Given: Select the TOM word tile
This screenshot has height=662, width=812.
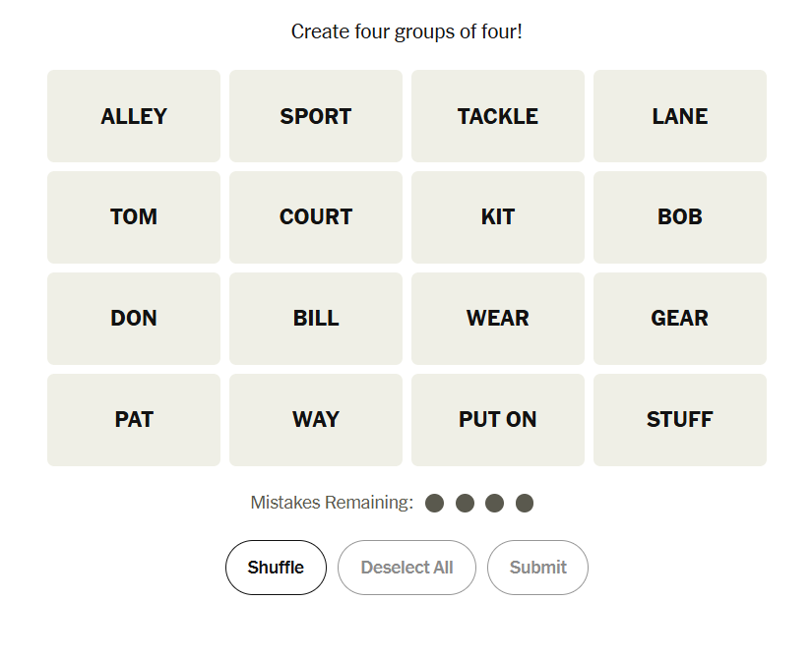Looking at the screenshot, I should click(x=134, y=217).
